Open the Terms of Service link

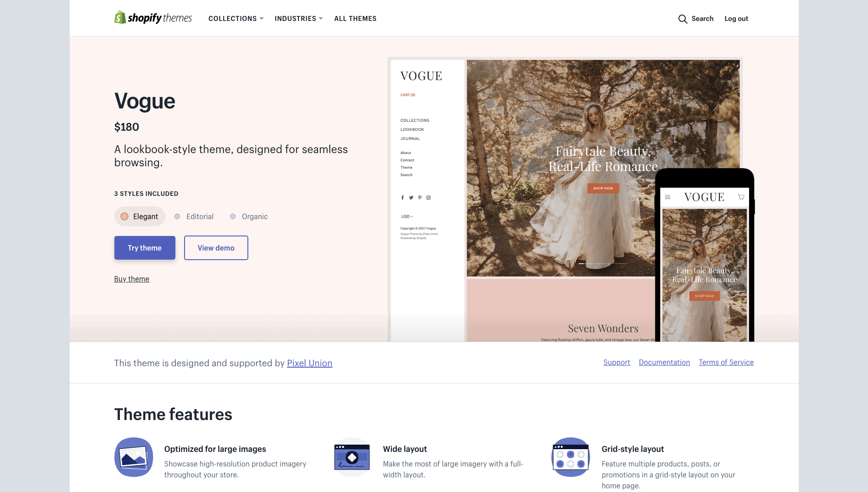726,362
